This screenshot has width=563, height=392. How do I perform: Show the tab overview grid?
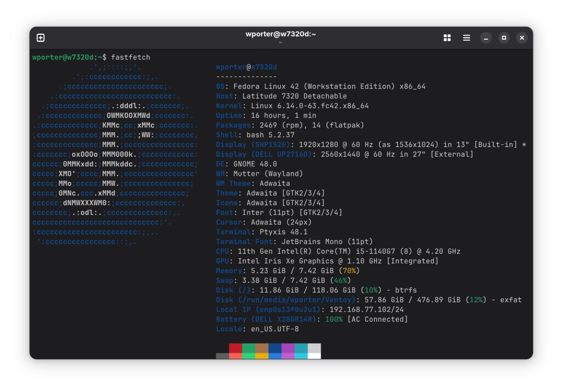pyautogui.click(x=447, y=38)
